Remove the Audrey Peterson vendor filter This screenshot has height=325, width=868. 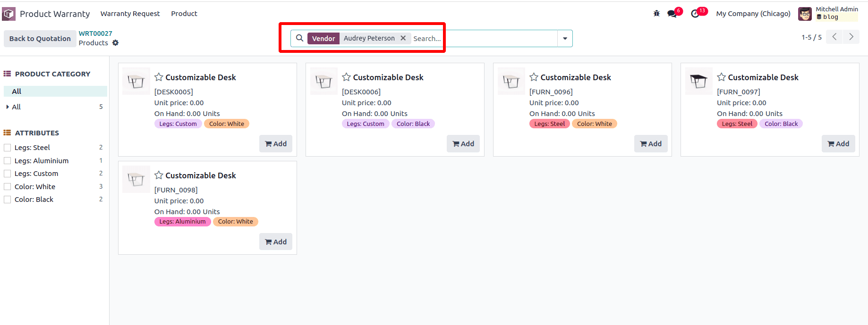tap(403, 38)
